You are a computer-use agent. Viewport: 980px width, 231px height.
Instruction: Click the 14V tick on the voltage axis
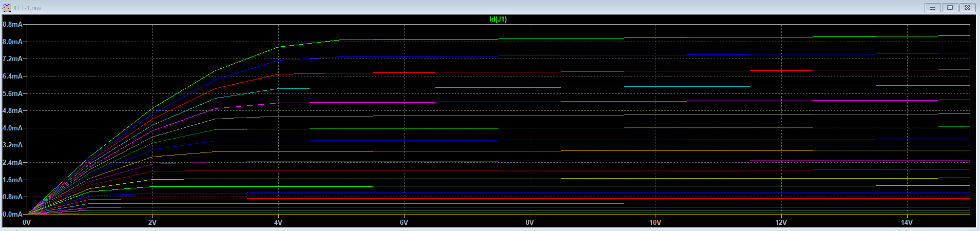907,223
